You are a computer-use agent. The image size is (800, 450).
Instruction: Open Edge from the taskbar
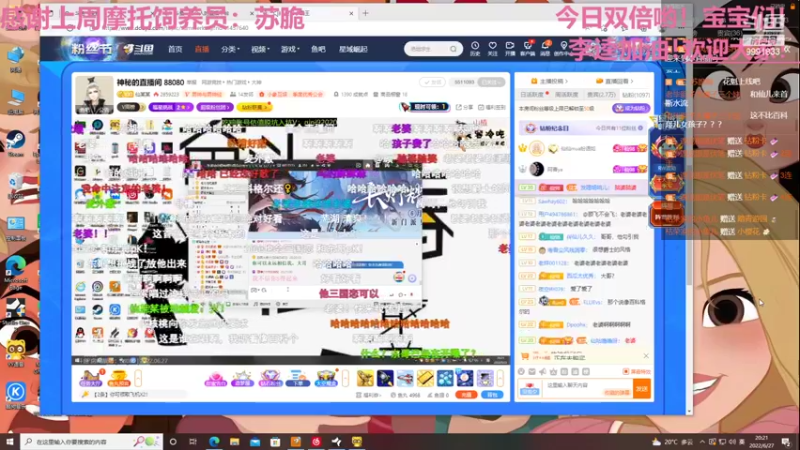pos(214,441)
